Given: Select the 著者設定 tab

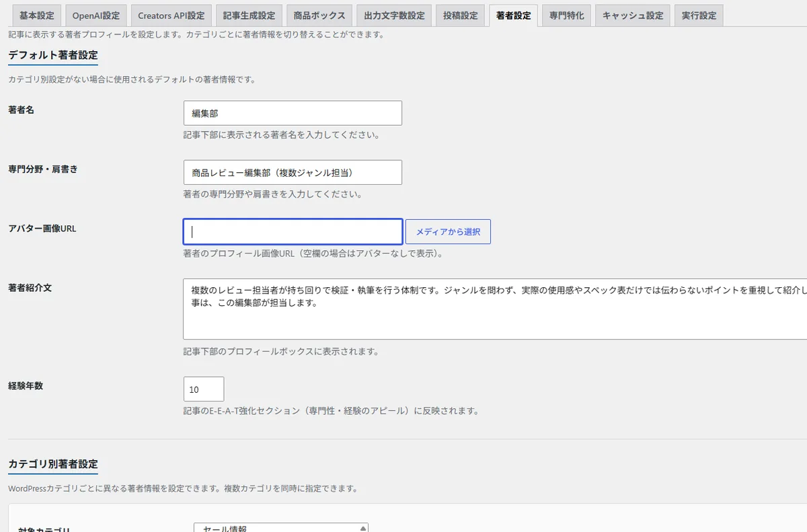Looking at the screenshot, I should [x=513, y=15].
